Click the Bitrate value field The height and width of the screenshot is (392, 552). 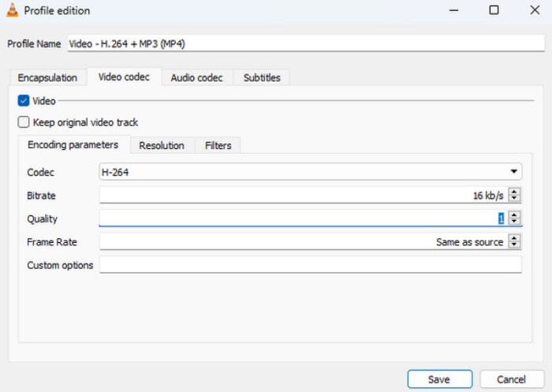click(304, 195)
